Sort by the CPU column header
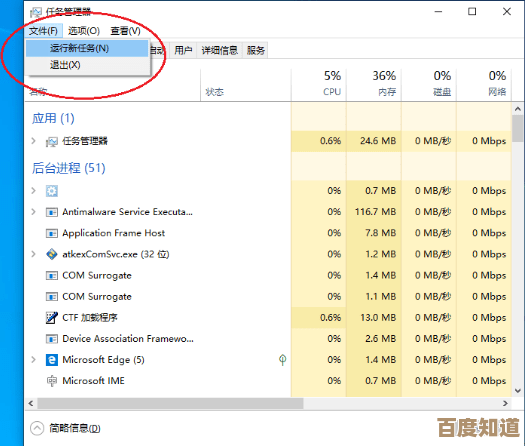525x446 pixels. 319,84
